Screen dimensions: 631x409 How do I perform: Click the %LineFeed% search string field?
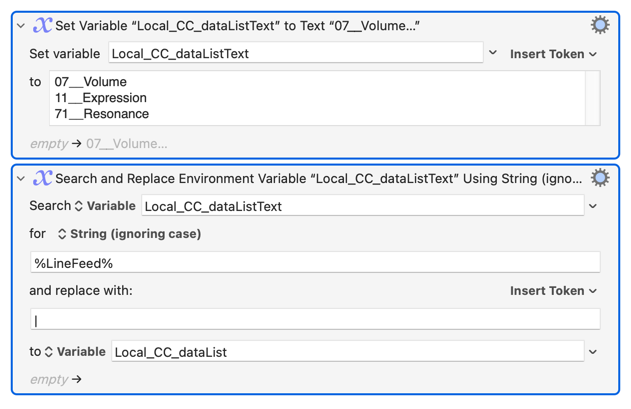point(315,263)
